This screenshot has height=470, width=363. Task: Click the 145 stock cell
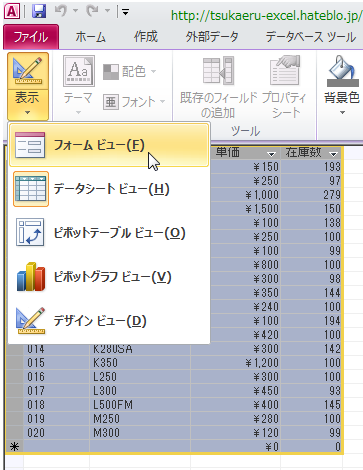pos(311,405)
